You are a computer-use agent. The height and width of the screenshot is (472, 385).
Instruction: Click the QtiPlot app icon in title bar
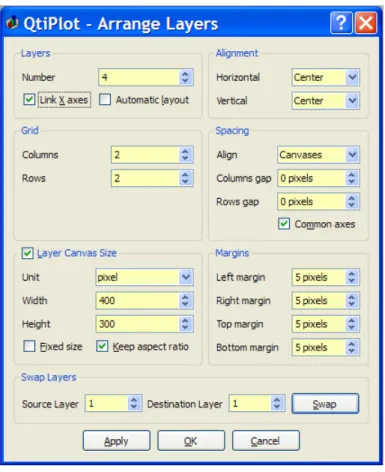tap(12, 23)
